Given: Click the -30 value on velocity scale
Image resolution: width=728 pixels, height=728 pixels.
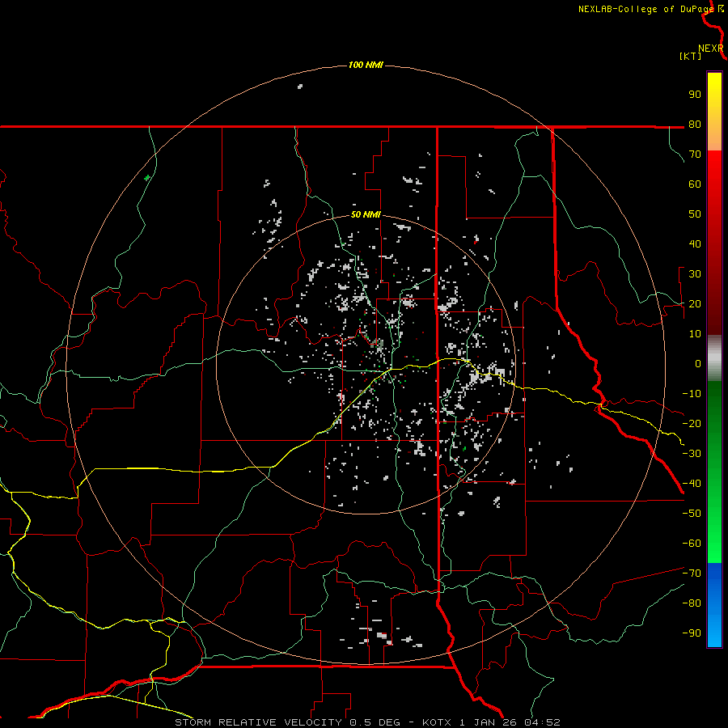Looking at the screenshot, I should 692,454.
